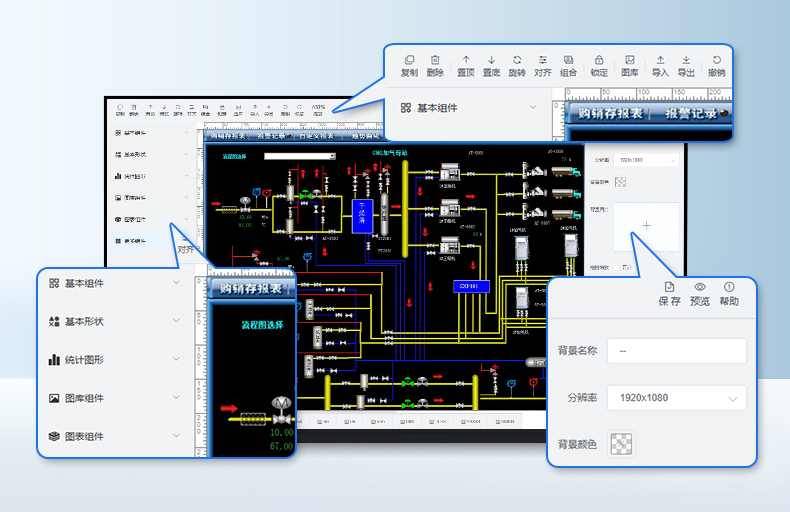Click the 复制 copy icon in enlarged toolbar

click(x=409, y=61)
